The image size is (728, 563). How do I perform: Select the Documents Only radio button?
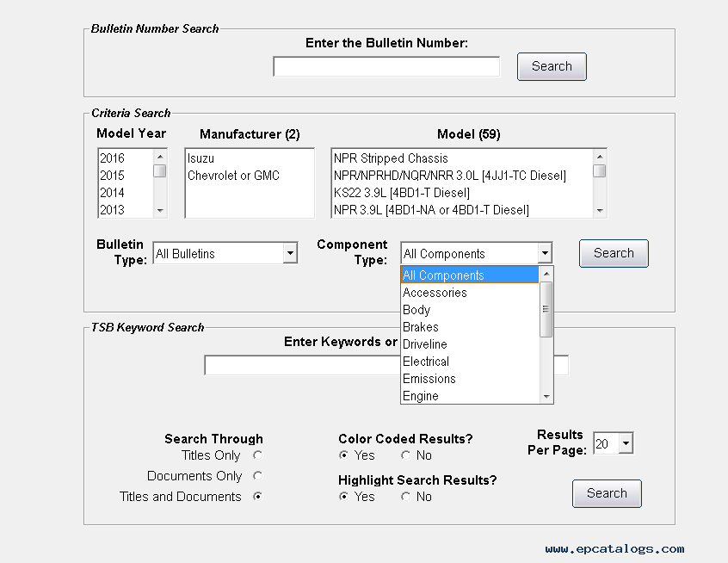click(x=257, y=476)
